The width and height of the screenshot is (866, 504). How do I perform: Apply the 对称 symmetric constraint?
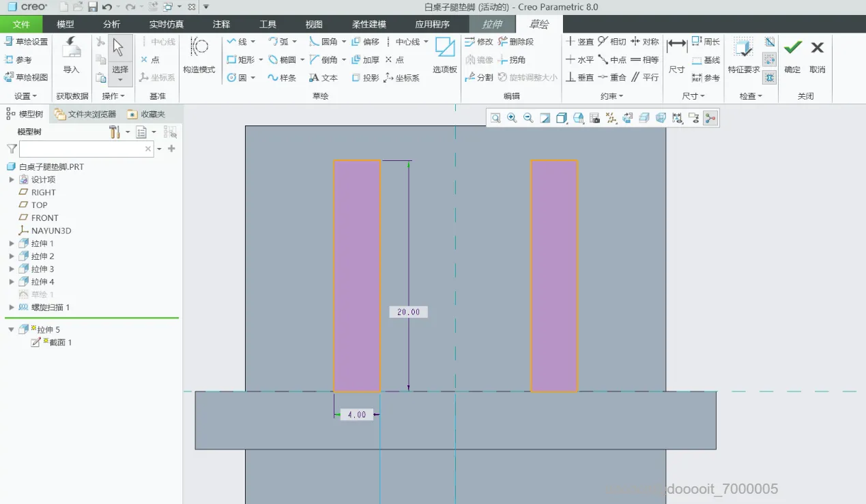pos(645,42)
